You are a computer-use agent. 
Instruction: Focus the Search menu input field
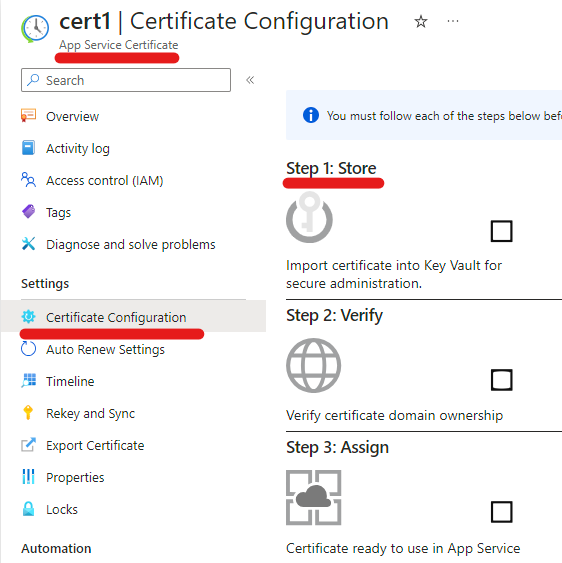[126, 80]
